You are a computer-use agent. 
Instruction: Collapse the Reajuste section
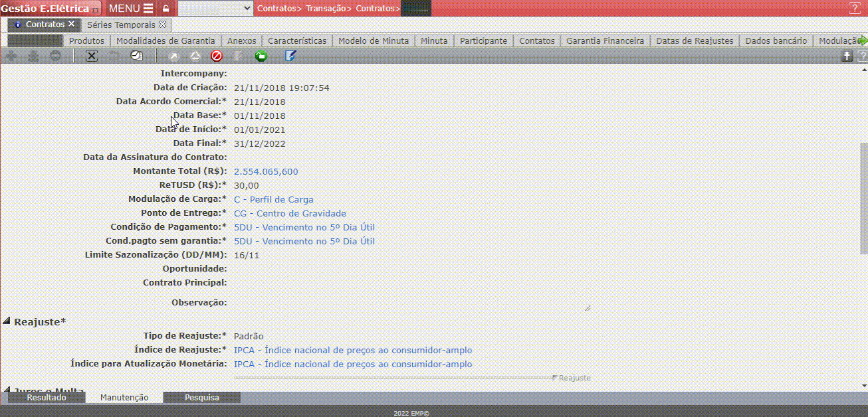click(7, 322)
